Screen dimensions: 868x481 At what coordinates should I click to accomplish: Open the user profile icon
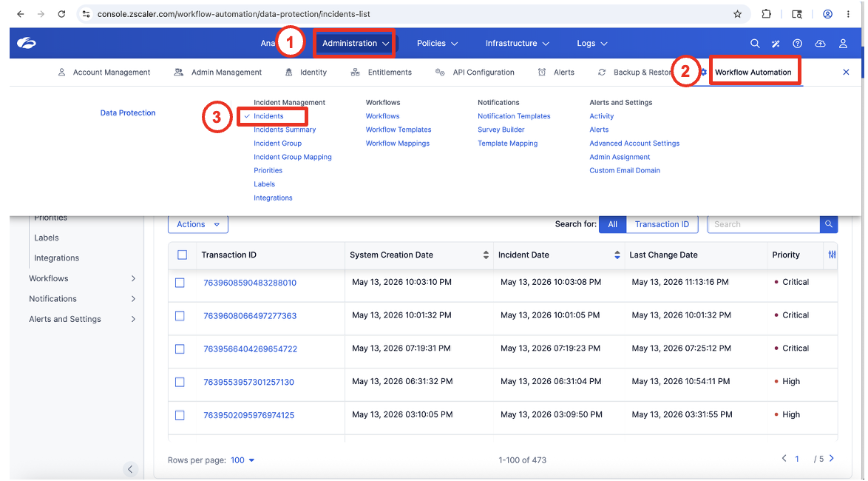[x=843, y=43]
